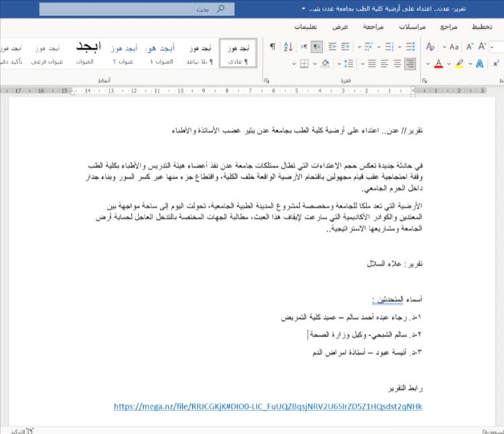Apply the yellow Text Highlight Color
Viewport: 504px width, 434px height.
point(460,64)
